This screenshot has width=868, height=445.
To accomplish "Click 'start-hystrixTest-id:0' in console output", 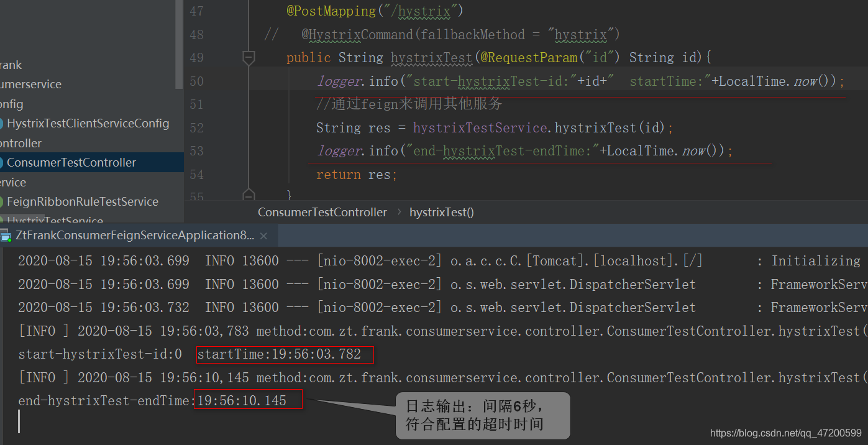I will 100,354.
